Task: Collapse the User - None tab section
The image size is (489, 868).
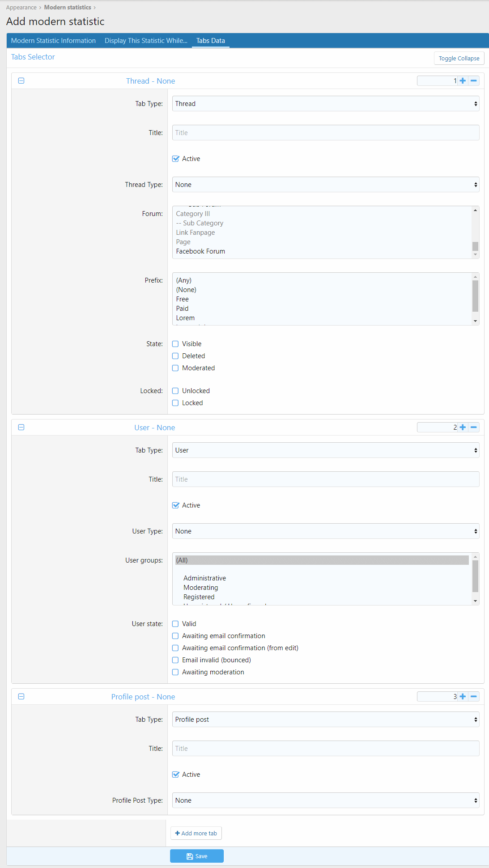Action: pos(21,428)
